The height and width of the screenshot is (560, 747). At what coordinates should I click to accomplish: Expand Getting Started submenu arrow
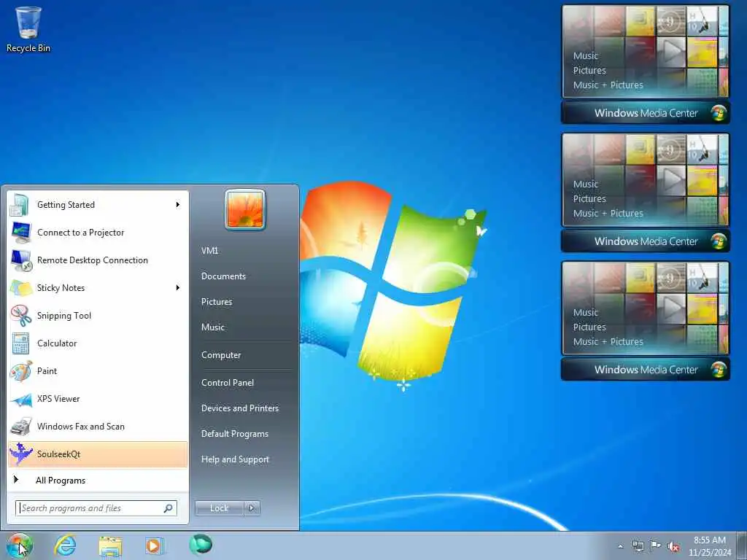[x=178, y=205]
